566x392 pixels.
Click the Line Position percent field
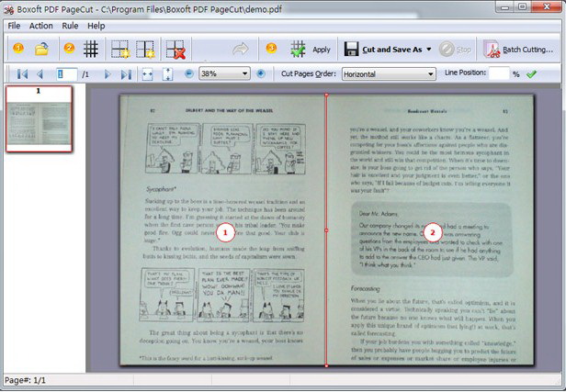click(x=499, y=73)
